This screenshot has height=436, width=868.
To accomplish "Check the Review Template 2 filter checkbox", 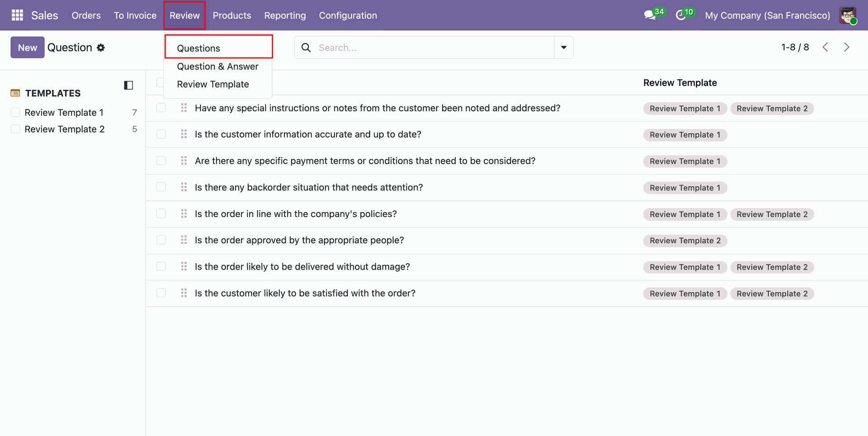I will coord(15,129).
